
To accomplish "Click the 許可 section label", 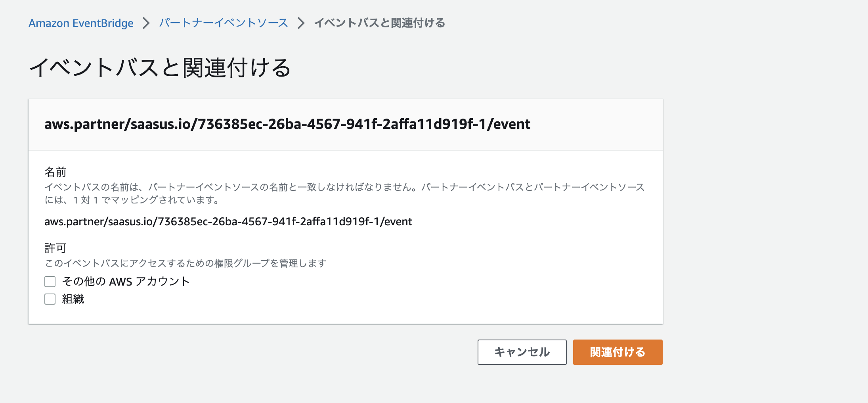I will 55,248.
